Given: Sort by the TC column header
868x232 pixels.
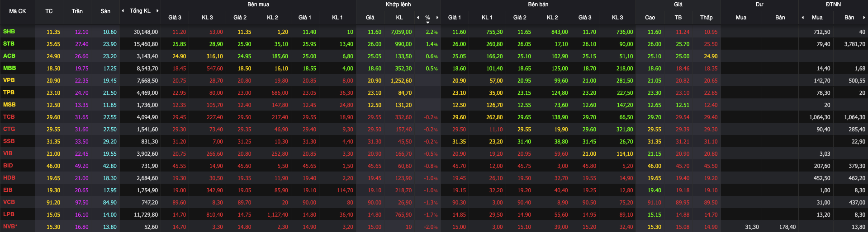Looking at the screenshot, I should click(49, 11).
